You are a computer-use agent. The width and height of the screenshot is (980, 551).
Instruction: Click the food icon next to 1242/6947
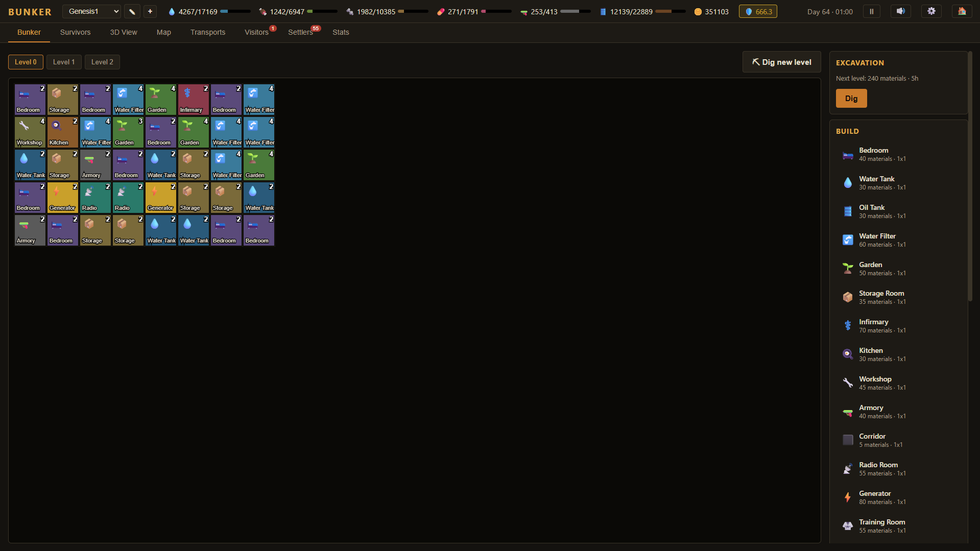[262, 12]
